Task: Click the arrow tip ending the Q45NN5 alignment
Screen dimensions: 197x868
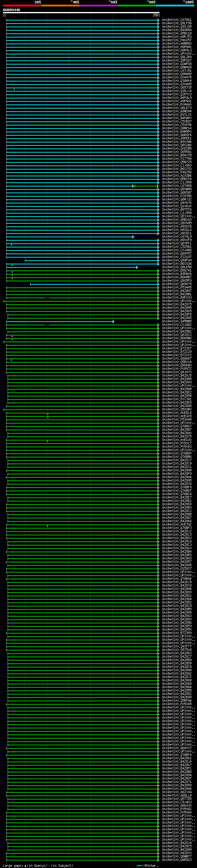Action: pos(114,322)
